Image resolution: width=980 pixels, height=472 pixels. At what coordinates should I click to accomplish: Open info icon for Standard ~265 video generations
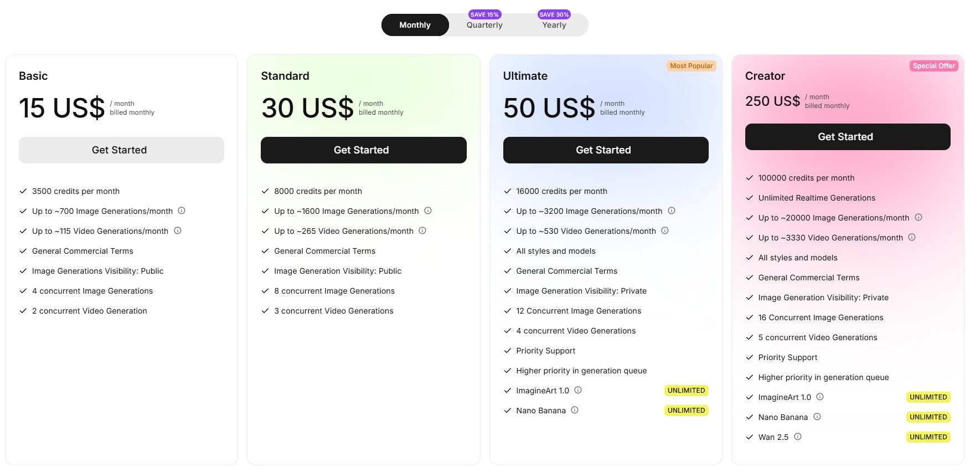click(422, 230)
